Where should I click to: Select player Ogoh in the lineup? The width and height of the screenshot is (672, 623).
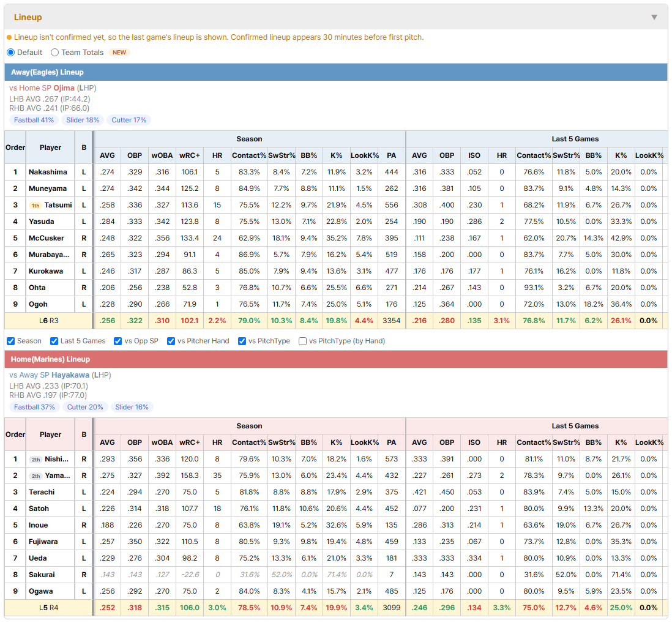(x=38, y=304)
